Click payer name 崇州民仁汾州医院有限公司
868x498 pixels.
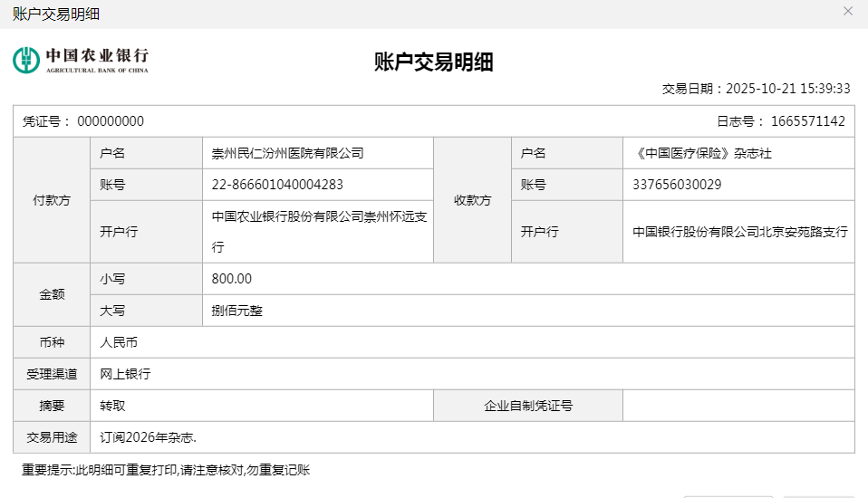287,153
